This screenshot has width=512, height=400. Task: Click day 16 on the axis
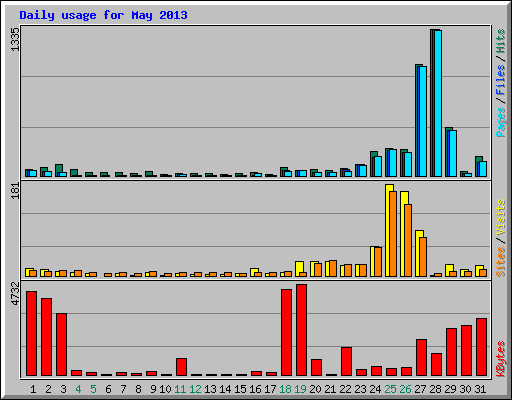255,389
